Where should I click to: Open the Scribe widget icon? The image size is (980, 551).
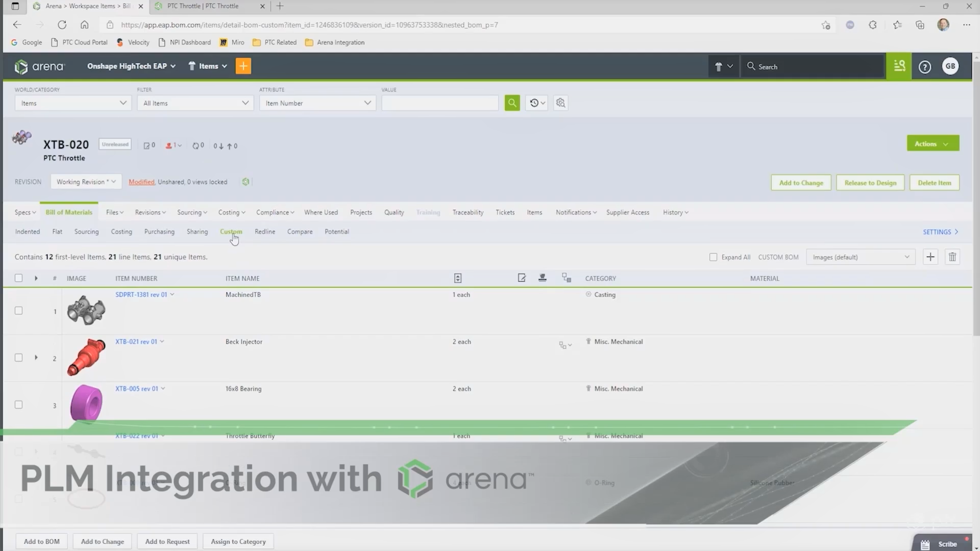(x=925, y=544)
